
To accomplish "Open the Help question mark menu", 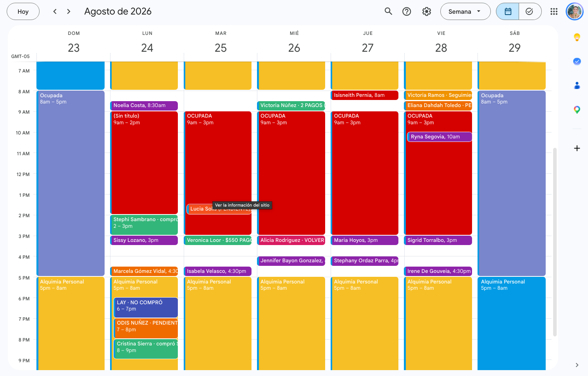I will click(x=407, y=11).
